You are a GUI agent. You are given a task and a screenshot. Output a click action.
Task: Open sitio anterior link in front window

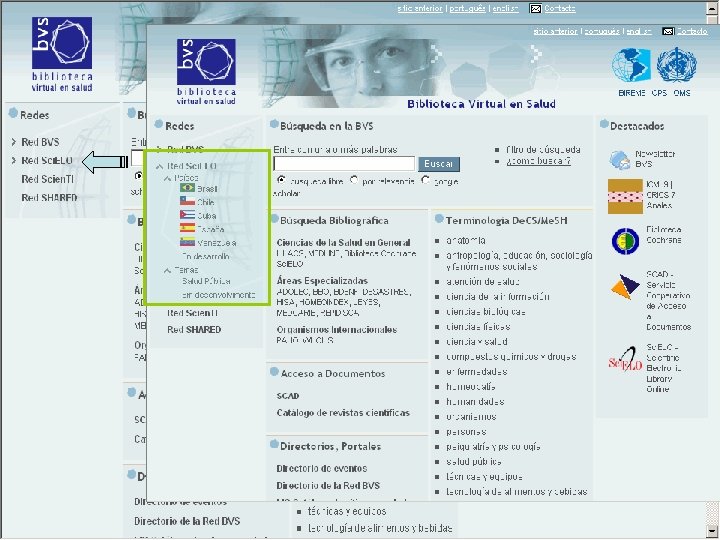[555, 31]
